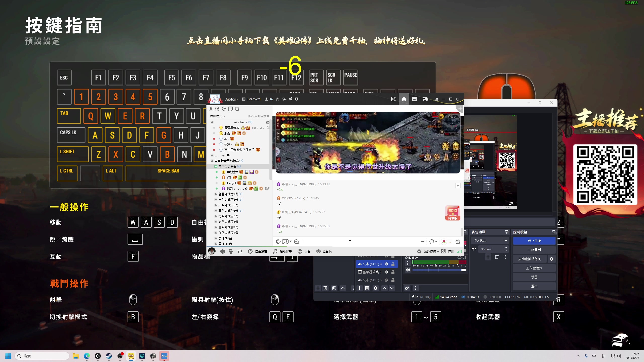Open the audio mixer sliders icon in YY
This screenshot has height=362, width=644.
pos(240,251)
